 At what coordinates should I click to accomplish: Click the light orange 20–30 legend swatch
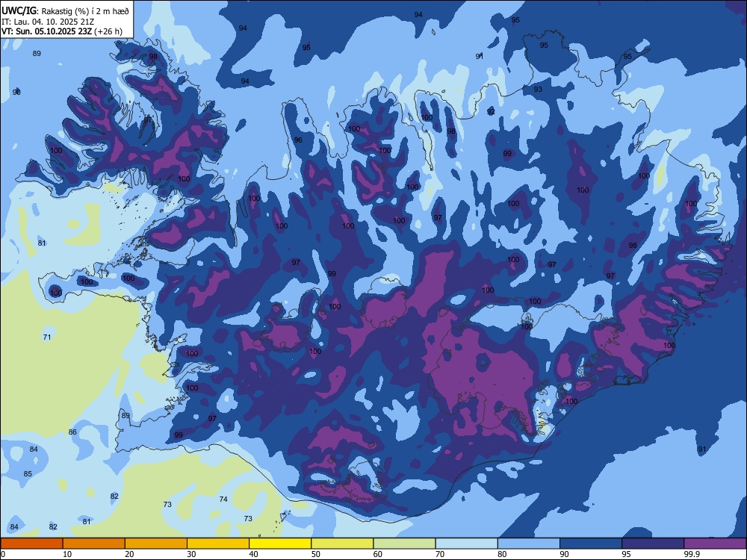(156, 544)
